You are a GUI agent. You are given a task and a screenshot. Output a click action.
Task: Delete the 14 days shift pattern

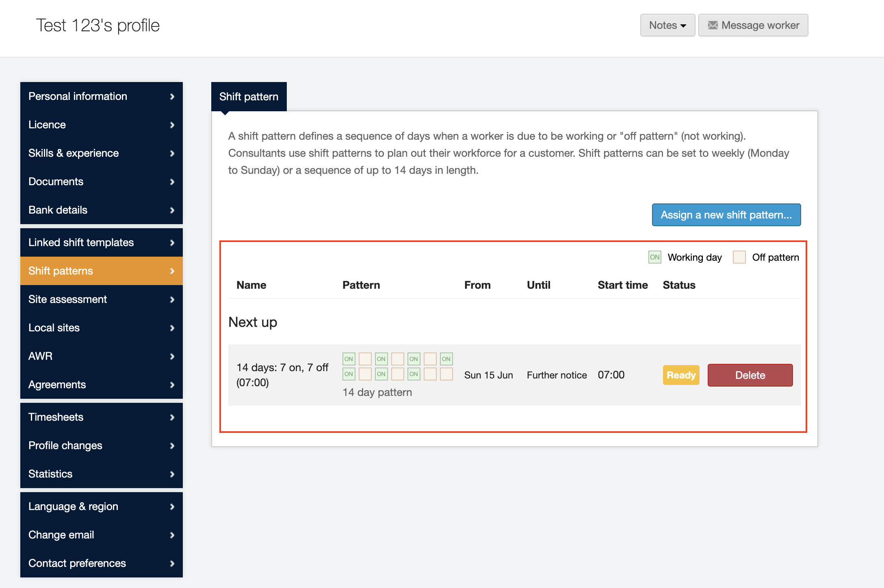(x=750, y=375)
